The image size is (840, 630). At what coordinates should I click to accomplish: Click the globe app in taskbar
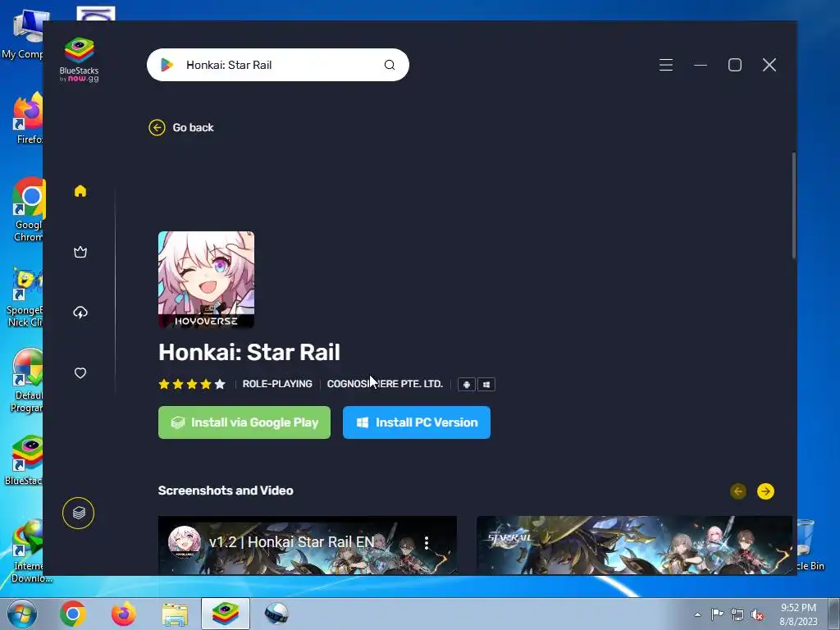276,614
